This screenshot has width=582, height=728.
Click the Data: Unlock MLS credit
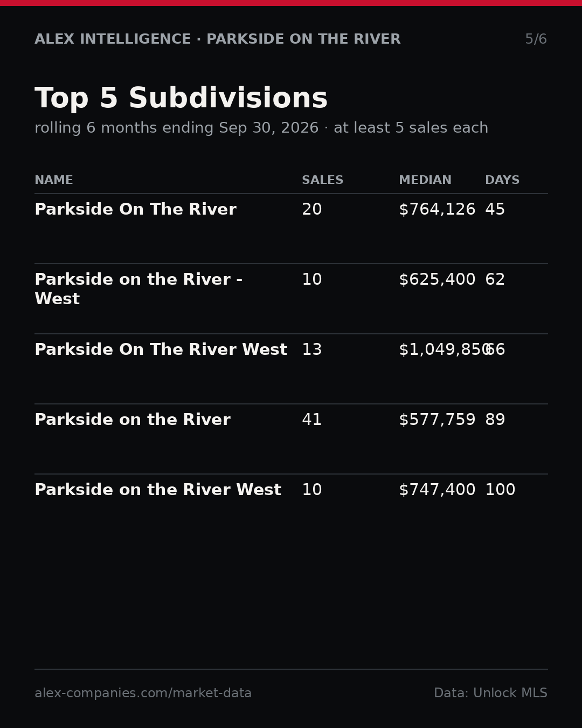click(490, 693)
